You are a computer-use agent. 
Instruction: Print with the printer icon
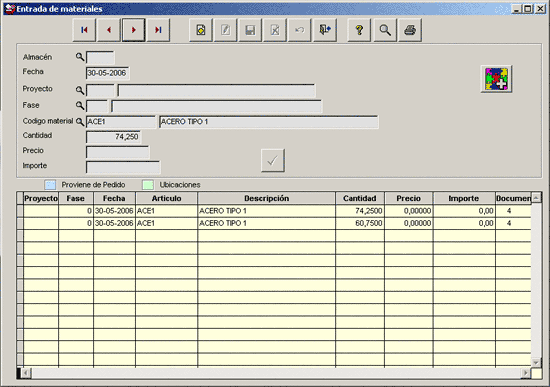click(x=410, y=30)
